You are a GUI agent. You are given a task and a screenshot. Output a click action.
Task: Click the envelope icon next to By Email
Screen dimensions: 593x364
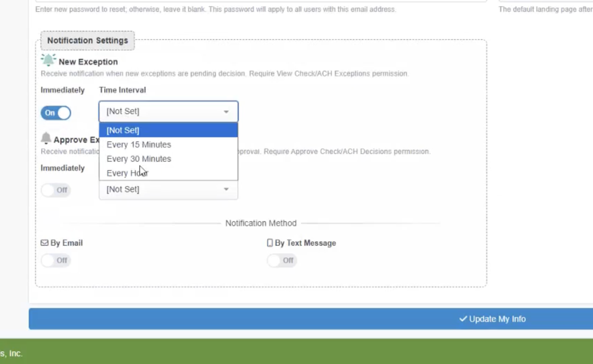click(44, 243)
